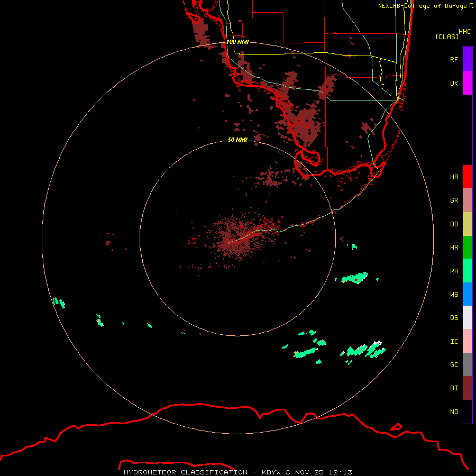The width and height of the screenshot is (476, 476).
Task: Click the UK legend label
Action: tap(454, 83)
